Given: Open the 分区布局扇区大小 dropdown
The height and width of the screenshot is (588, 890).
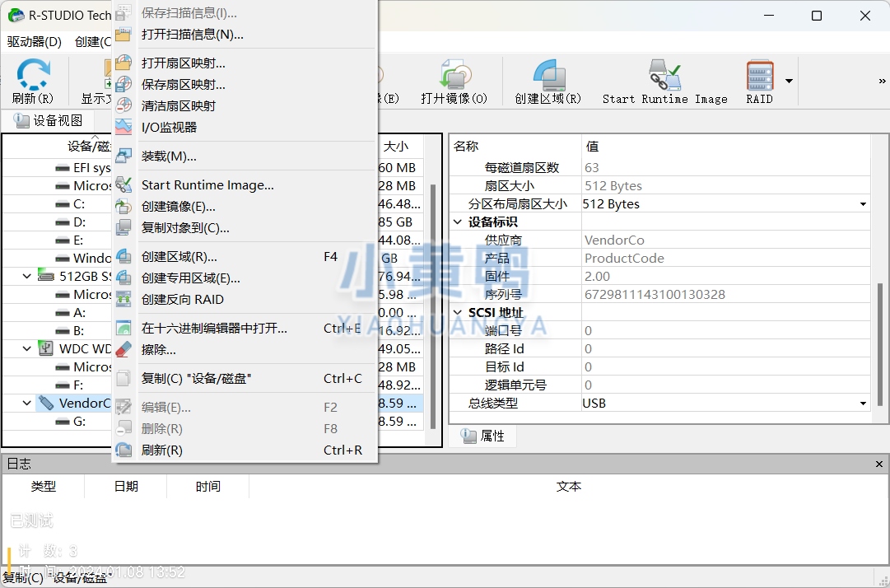Looking at the screenshot, I should click(x=863, y=203).
